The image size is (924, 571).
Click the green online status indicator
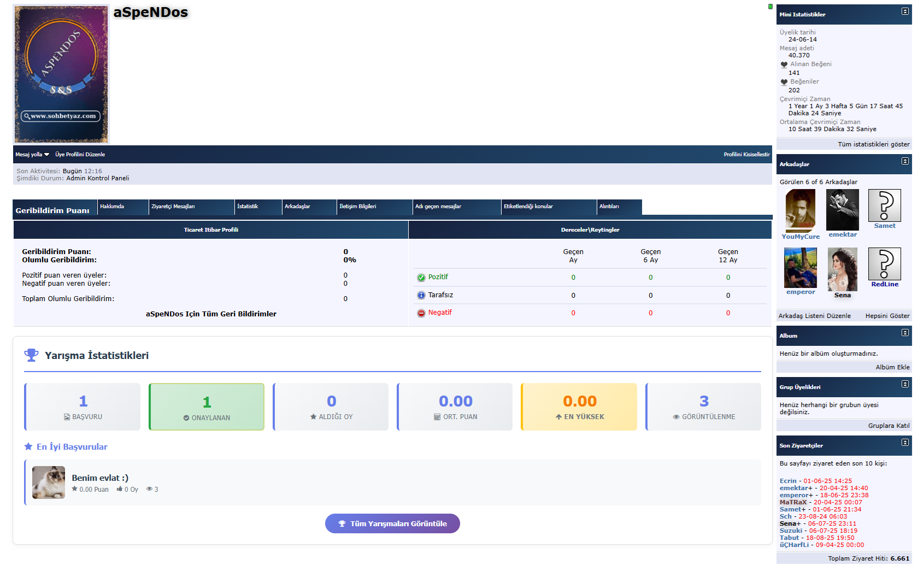(x=770, y=7)
